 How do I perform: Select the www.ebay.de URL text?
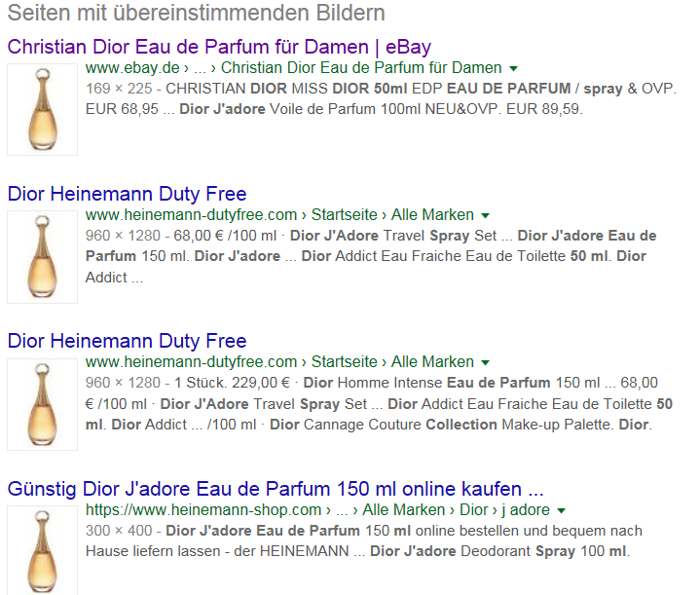[x=132, y=68]
